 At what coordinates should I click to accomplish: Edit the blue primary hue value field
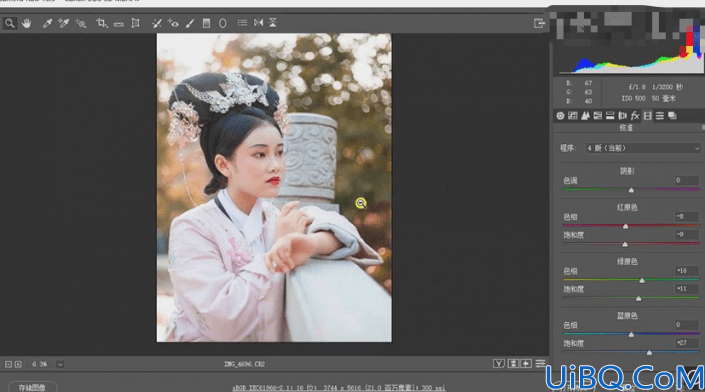[x=687, y=325]
